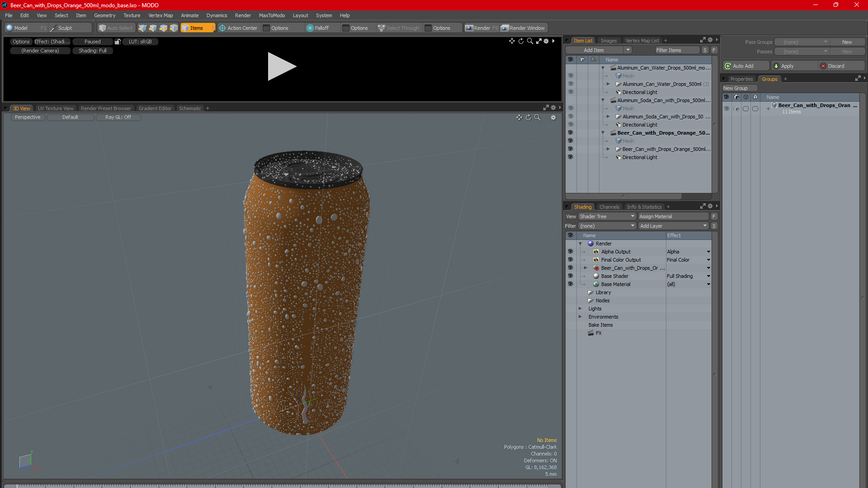Switch to the Images tab
Viewport: 868px width, 488px height.
coord(609,41)
